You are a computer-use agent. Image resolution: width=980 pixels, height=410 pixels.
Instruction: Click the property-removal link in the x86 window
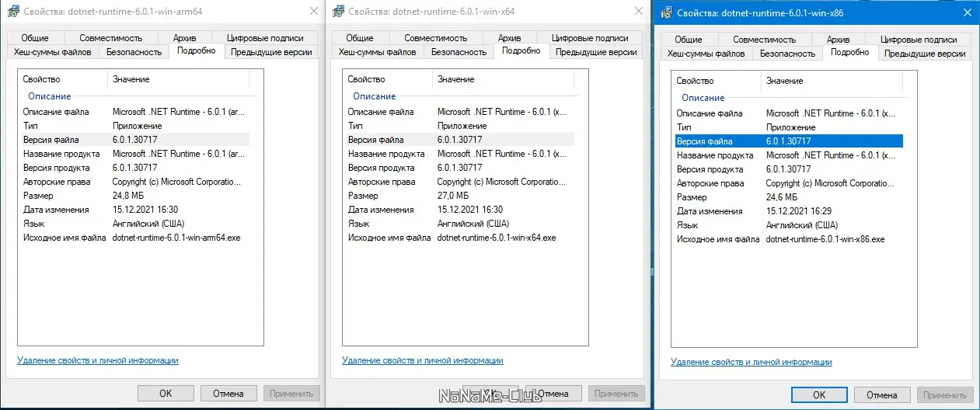(x=751, y=362)
